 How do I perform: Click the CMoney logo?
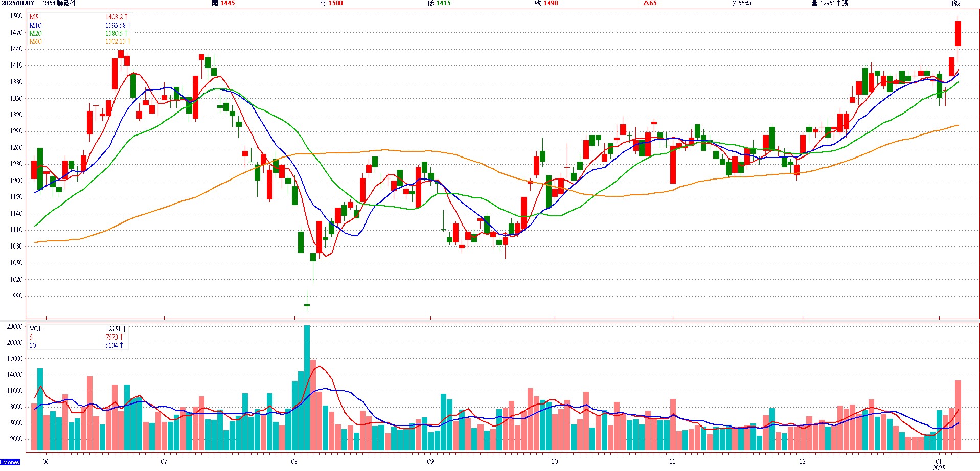tap(10, 462)
